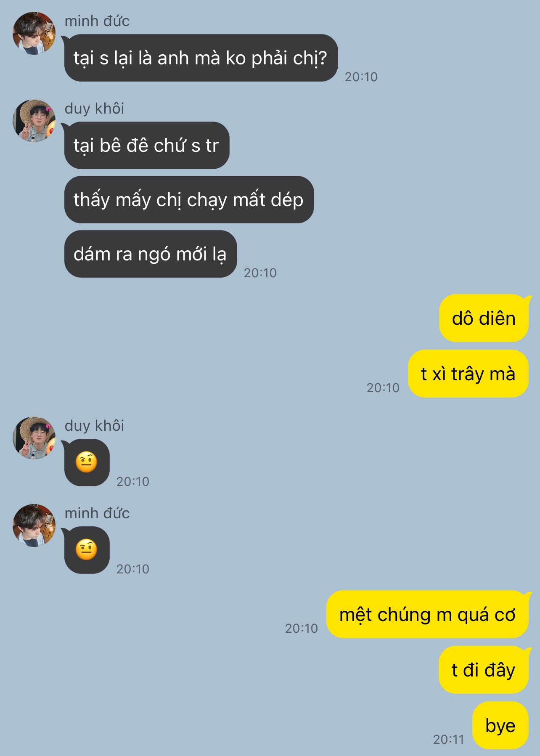Screen dimensions: 540x756
Task: Tap the yellow 't xì trây mà' bubble
Action: pos(468,374)
